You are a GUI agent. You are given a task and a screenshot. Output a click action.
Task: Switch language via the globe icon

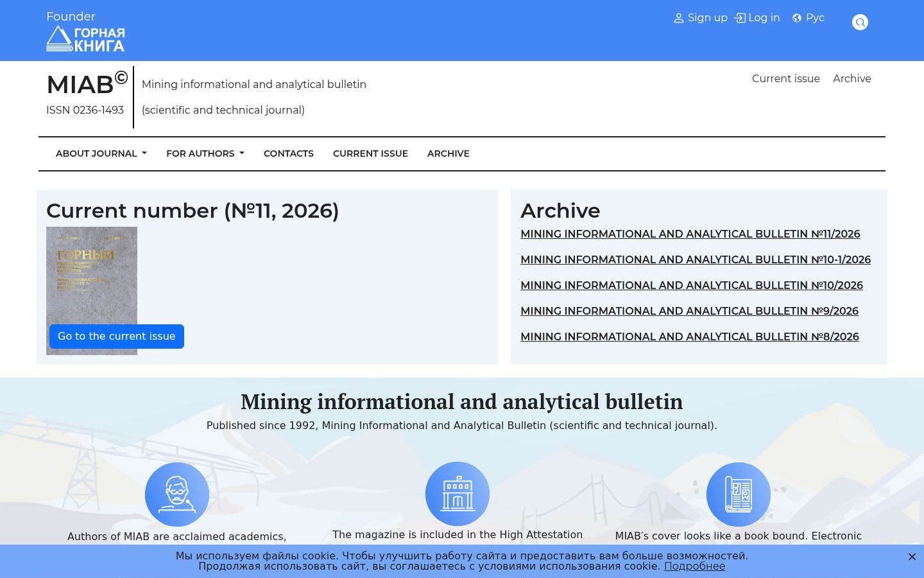[797, 18]
